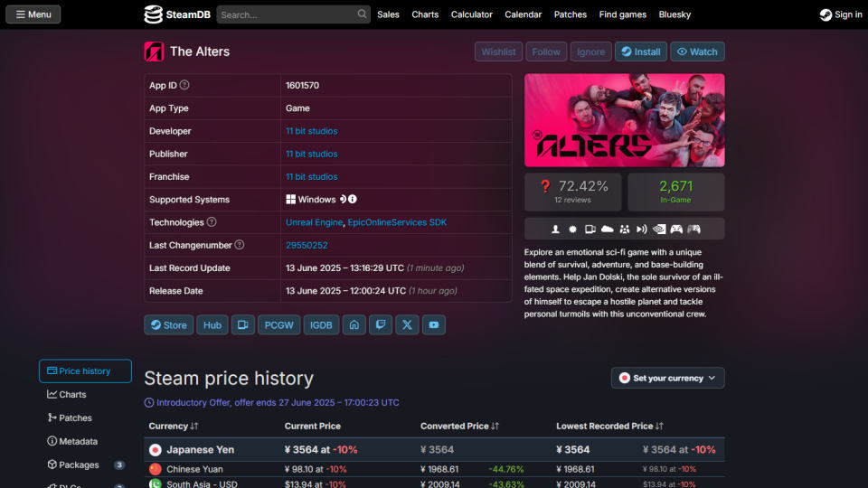868x488 pixels.
Task: Open the community Hub button
Action: pos(212,324)
